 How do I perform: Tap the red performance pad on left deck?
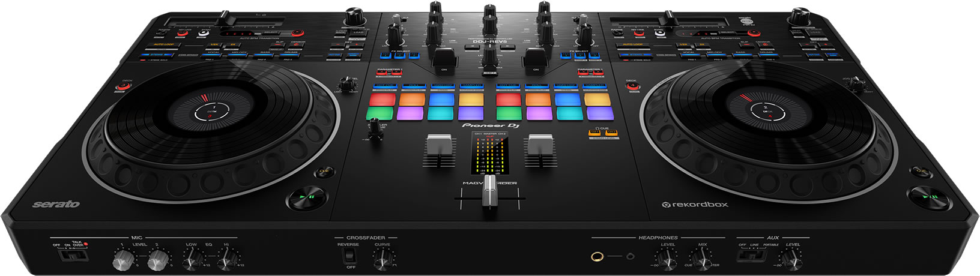[x=382, y=99]
